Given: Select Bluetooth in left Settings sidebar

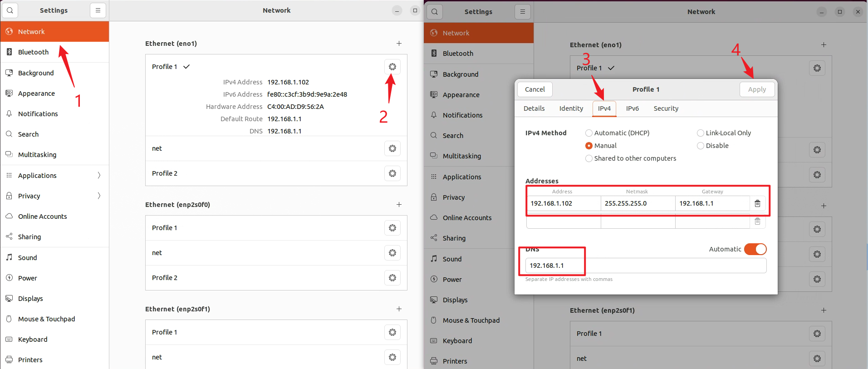Looking at the screenshot, I should tap(54, 52).
